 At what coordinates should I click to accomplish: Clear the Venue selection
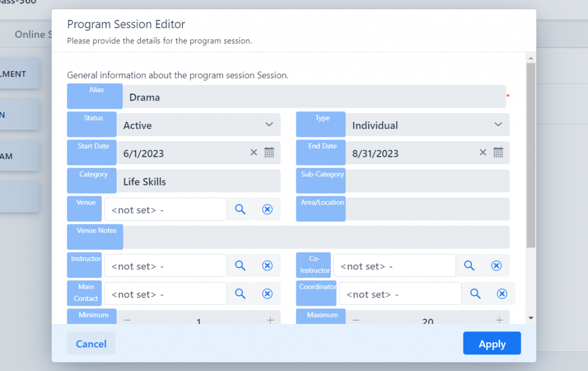[x=268, y=209]
